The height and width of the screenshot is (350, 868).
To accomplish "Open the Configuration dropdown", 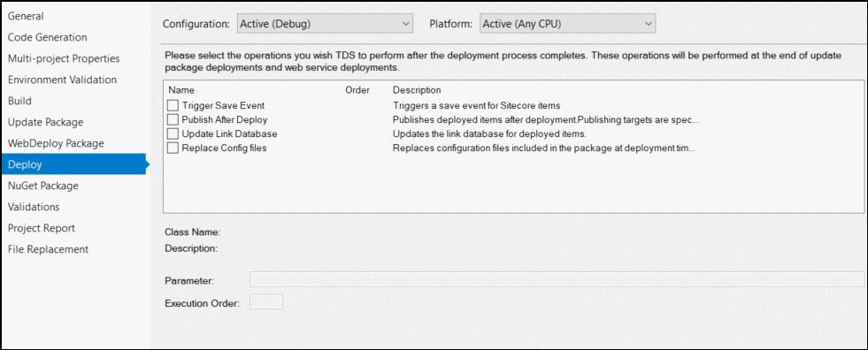I will tap(325, 24).
